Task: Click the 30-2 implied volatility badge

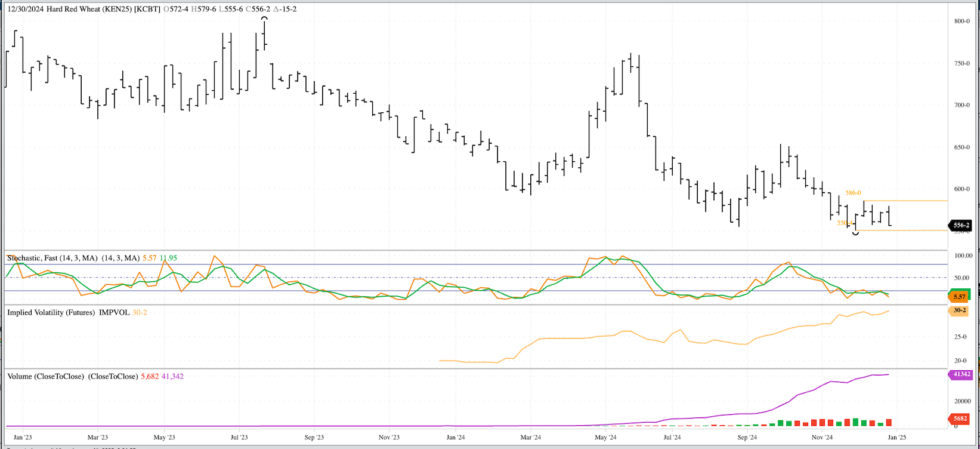Action: pos(960,310)
